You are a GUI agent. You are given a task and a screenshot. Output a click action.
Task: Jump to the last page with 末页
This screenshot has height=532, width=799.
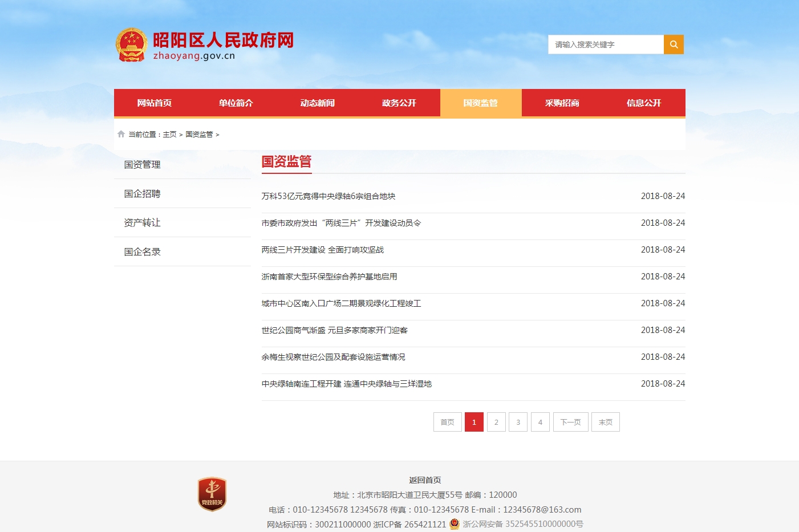click(x=605, y=422)
